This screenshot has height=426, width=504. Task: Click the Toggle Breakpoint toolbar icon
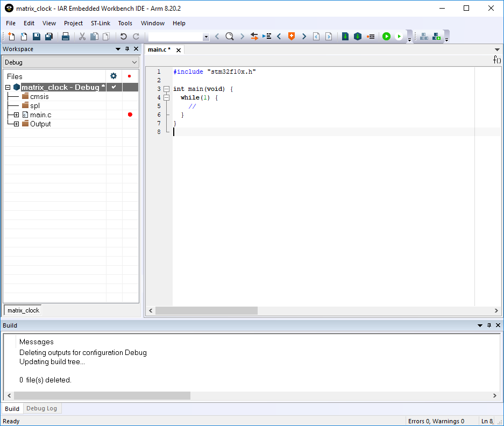click(371, 37)
